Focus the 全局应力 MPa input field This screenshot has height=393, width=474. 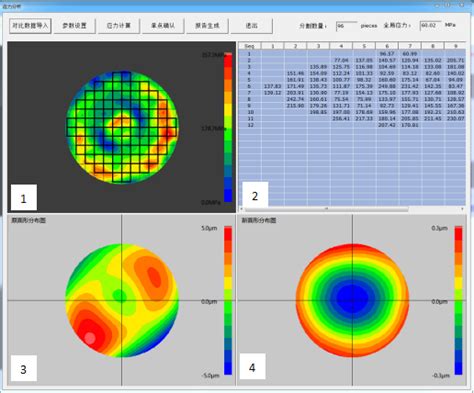(430, 25)
